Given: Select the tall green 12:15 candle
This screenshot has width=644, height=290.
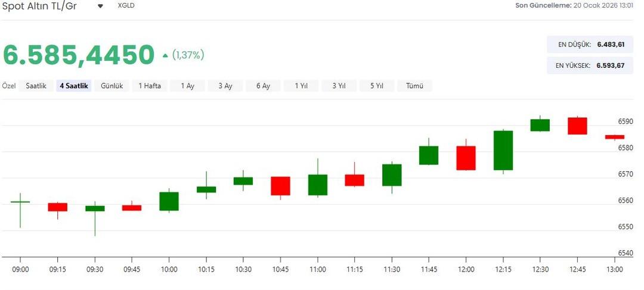Looking at the screenshot, I should 503,150.
